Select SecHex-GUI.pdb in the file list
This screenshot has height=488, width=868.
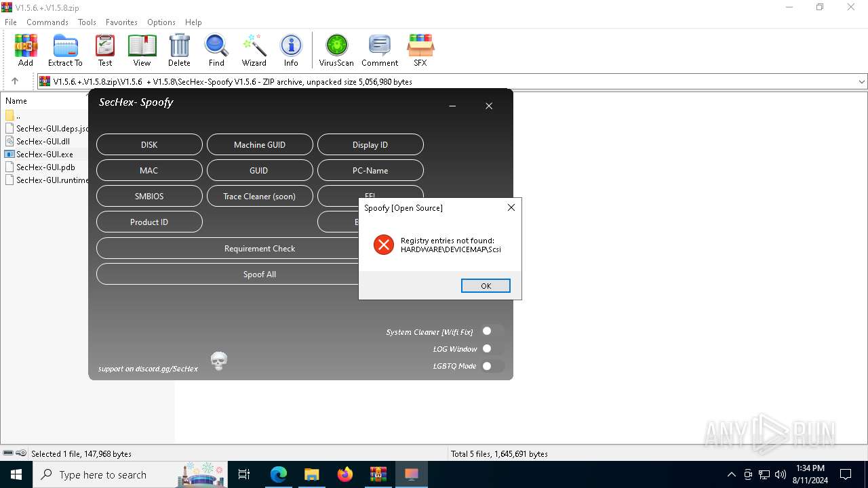click(x=45, y=167)
